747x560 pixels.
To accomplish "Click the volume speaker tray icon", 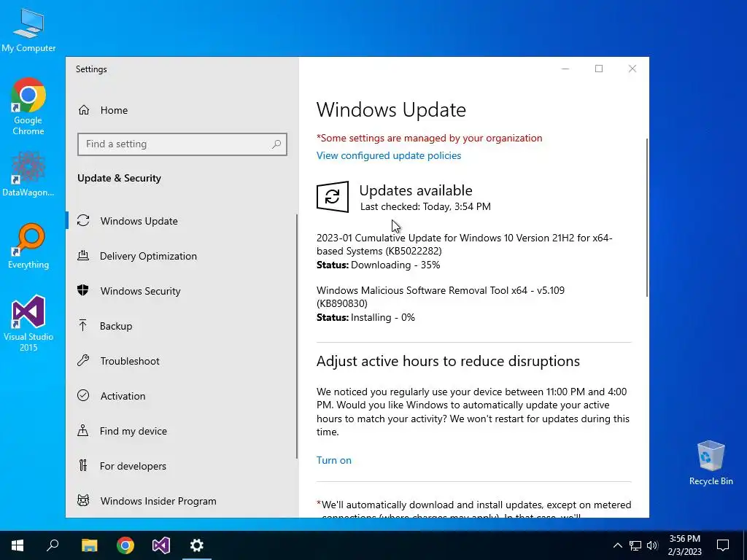I will point(653,545).
